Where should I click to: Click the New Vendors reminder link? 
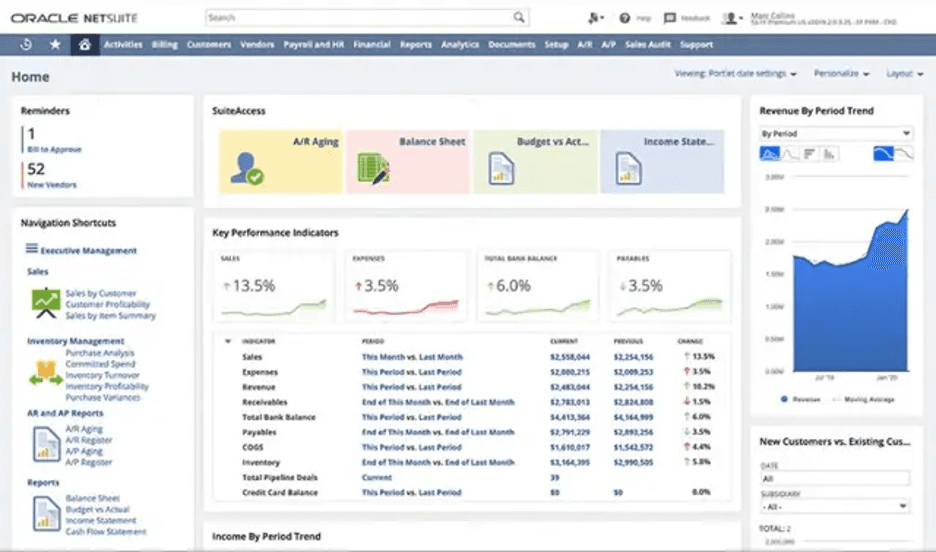tap(52, 185)
